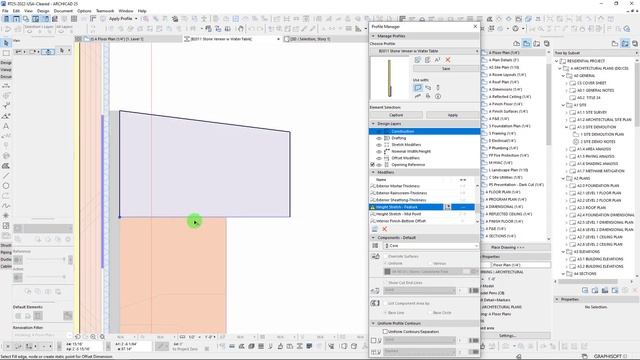Choose the Circle tool in the toolbox
This screenshot has height=360, width=640.
coord(6,186)
